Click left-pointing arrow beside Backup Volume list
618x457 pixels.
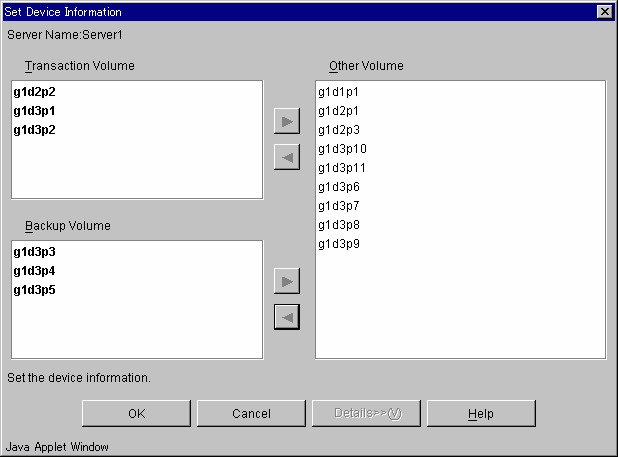point(287,317)
